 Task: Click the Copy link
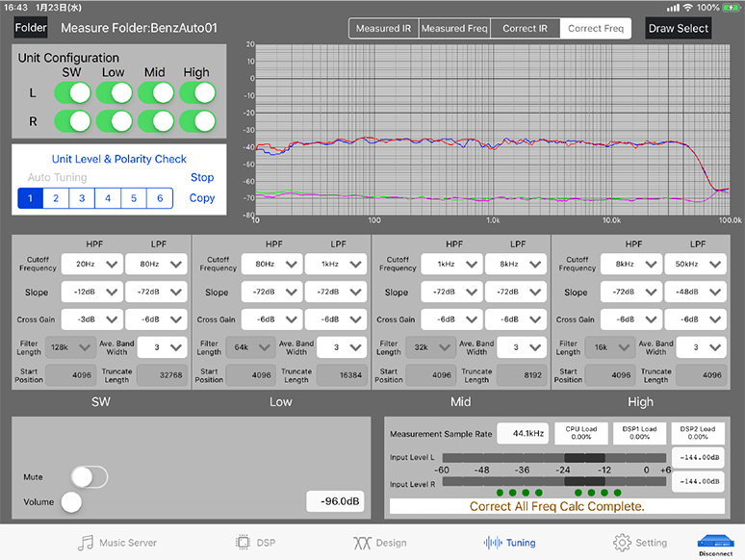(x=202, y=198)
